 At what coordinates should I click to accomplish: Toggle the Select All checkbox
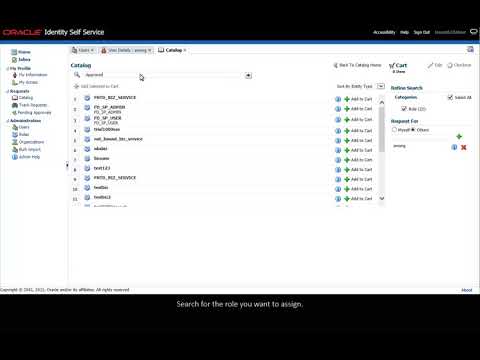(450, 97)
